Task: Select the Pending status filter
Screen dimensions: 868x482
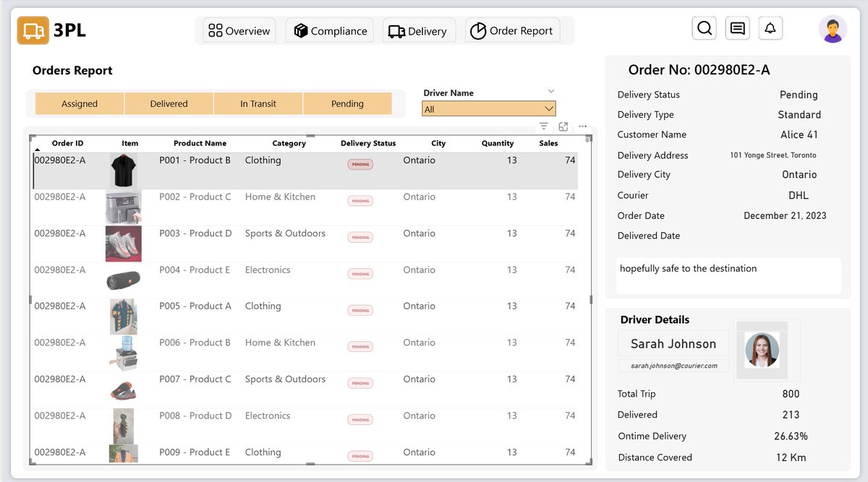Action: click(347, 103)
